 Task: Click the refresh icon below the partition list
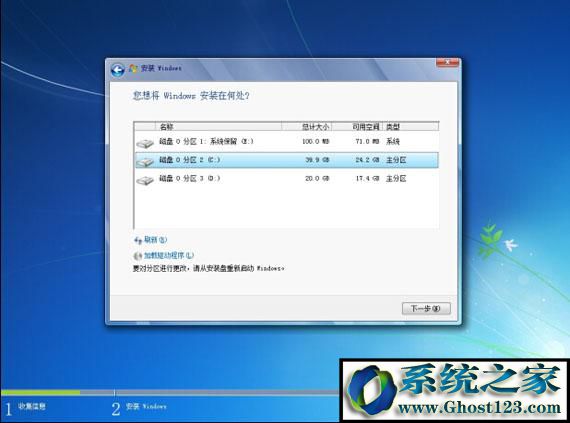[138, 240]
